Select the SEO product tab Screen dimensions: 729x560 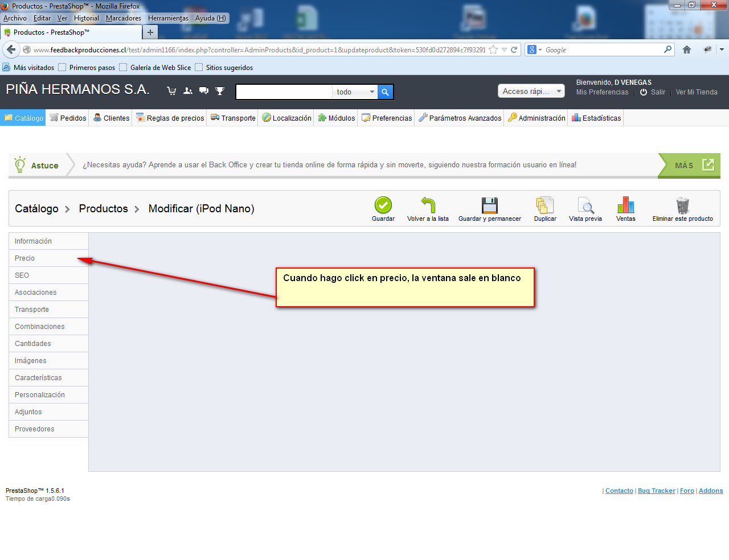click(48, 275)
